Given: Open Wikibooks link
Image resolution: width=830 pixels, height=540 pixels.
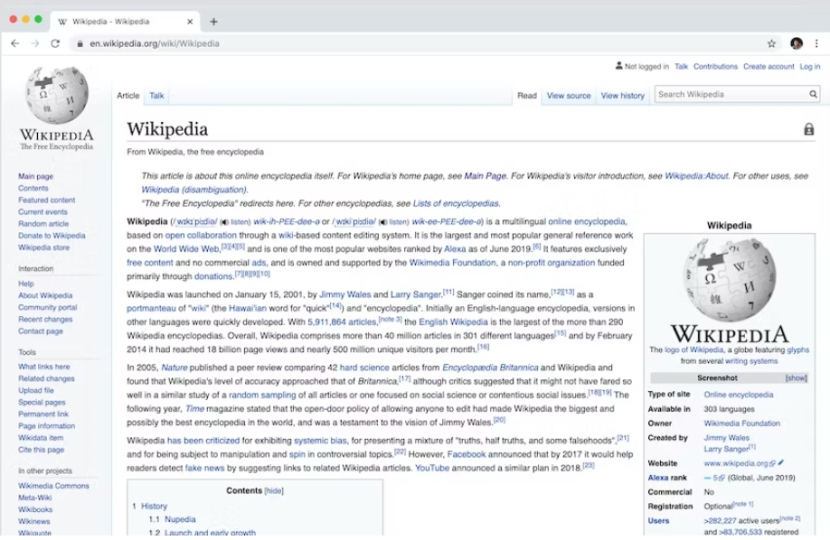Looking at the screenshot, I should [35, 509].
